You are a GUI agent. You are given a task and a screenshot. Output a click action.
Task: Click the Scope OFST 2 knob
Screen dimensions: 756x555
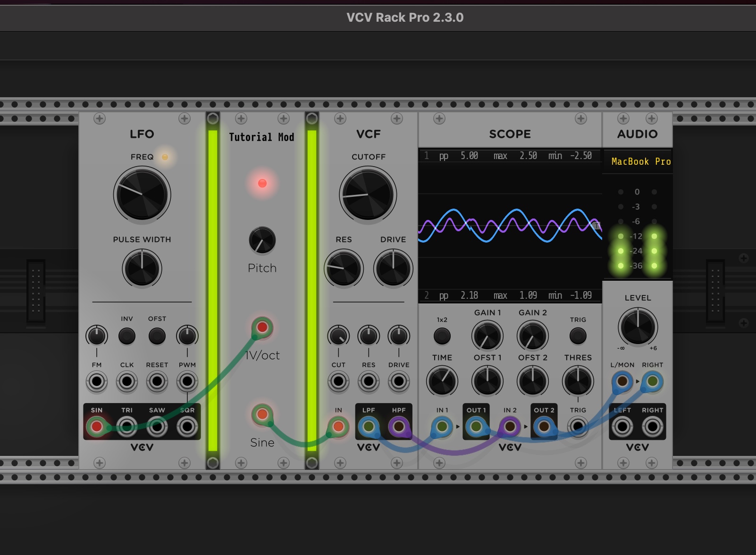[533, 381]
